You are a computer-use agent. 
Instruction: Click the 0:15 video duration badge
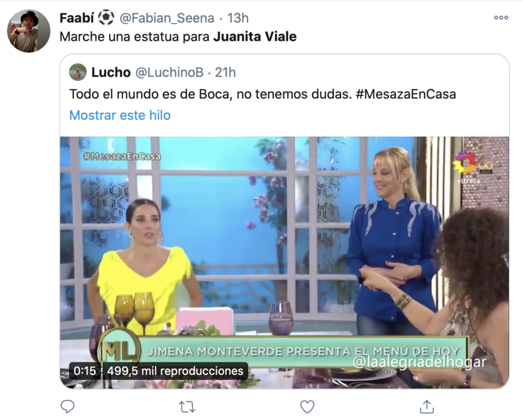click(85, 371)
